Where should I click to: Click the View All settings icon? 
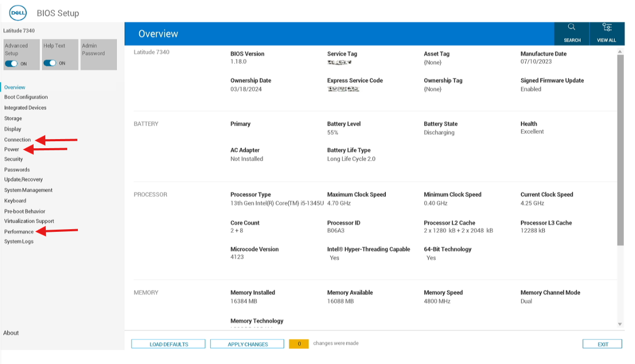607,27
